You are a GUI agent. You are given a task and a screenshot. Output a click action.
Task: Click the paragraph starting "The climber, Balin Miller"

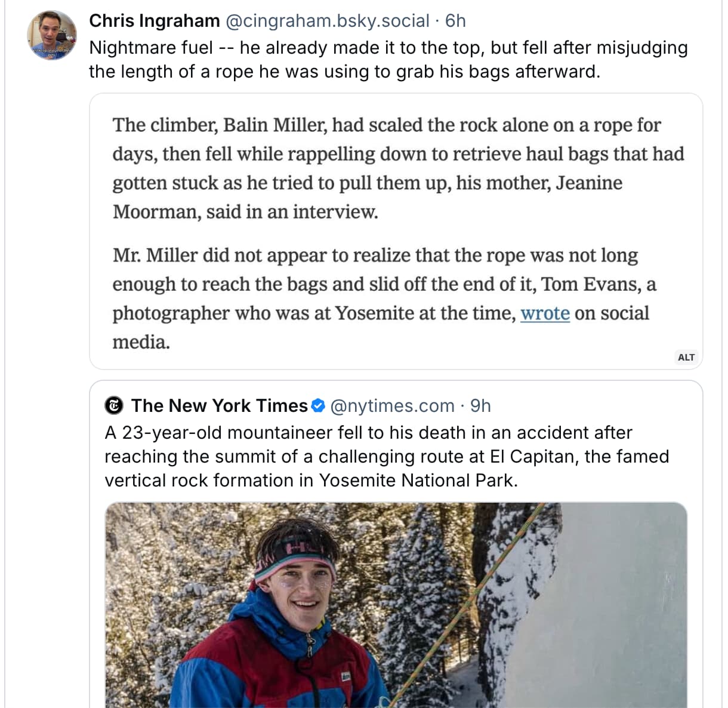click(397, 168)
